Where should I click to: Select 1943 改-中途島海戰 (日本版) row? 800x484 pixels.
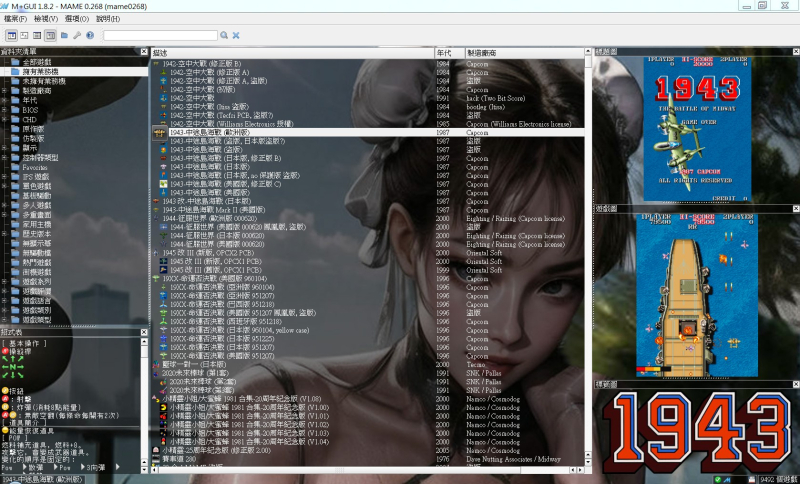point(368,201)
